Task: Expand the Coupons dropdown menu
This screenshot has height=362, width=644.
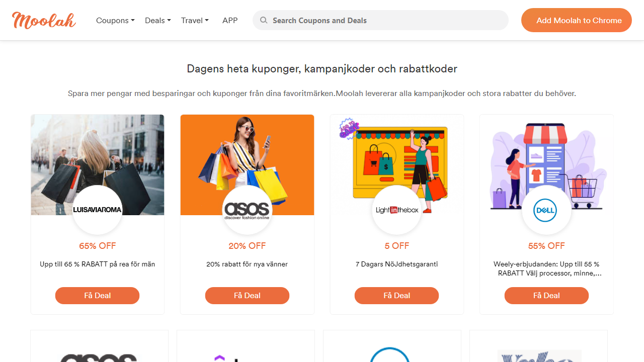Action: click(115, 20)
